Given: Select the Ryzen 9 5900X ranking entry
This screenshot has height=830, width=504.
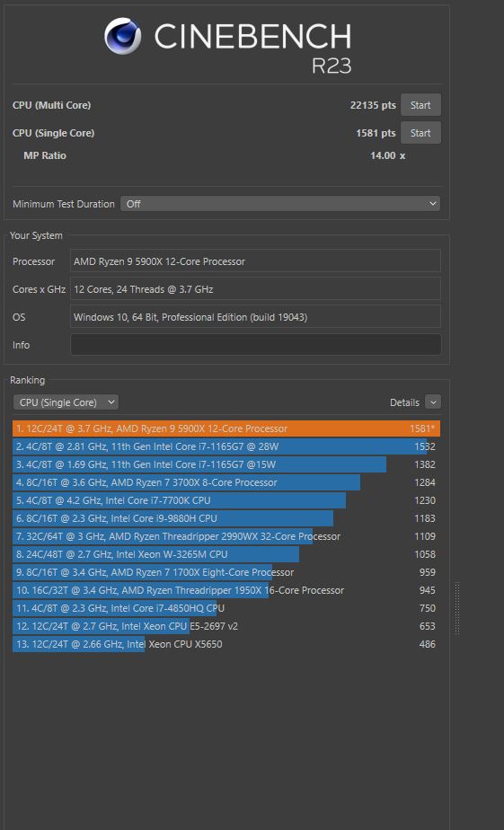Looking at the screenshot, I should 226,428.
